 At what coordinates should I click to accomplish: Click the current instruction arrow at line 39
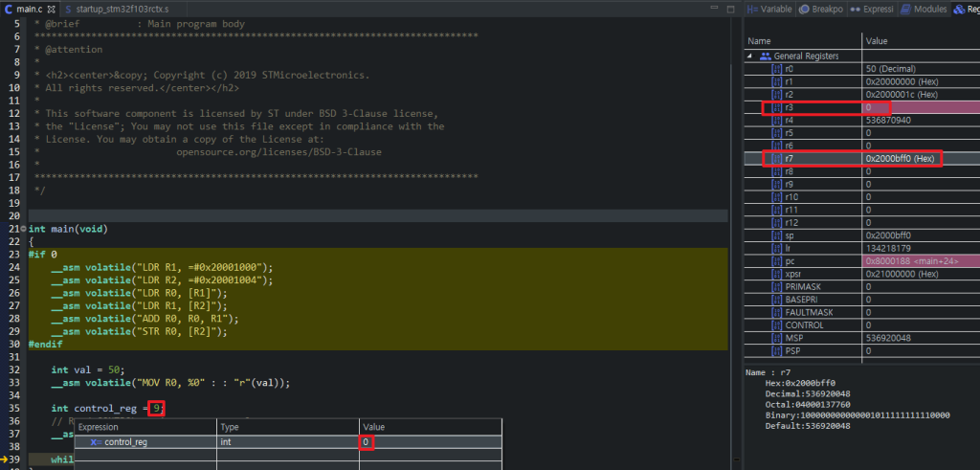coord(5,459)
